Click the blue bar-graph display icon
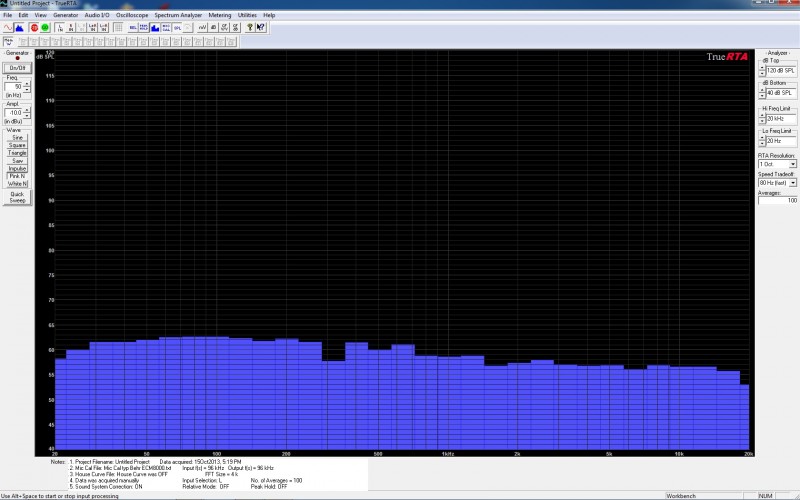 [x=155, y=28]
